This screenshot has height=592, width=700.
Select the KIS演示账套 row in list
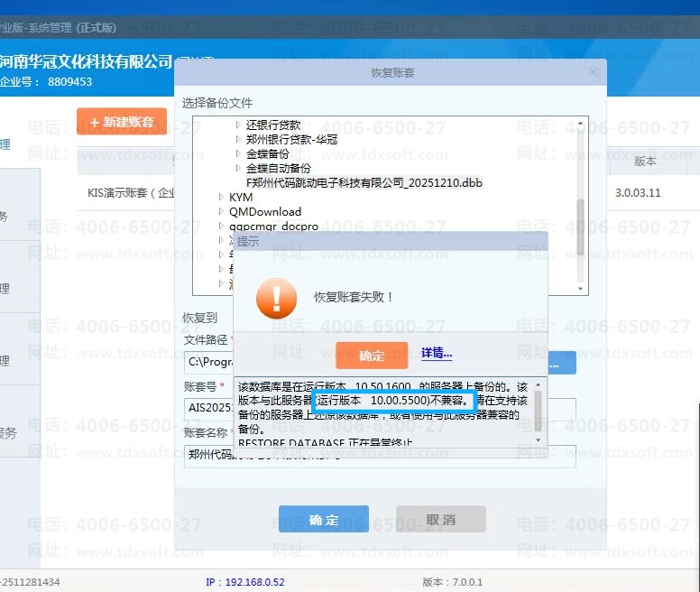click(126, 193)
